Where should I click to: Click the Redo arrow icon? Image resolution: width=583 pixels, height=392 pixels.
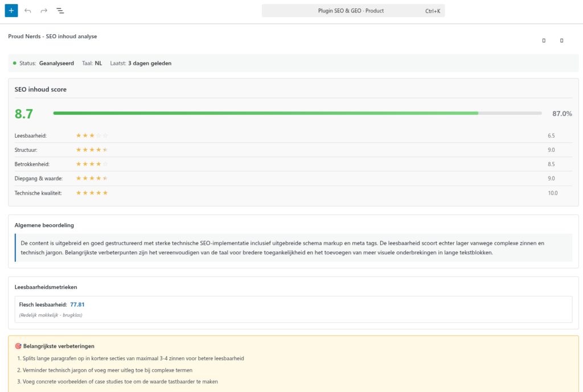click(43, 10)
